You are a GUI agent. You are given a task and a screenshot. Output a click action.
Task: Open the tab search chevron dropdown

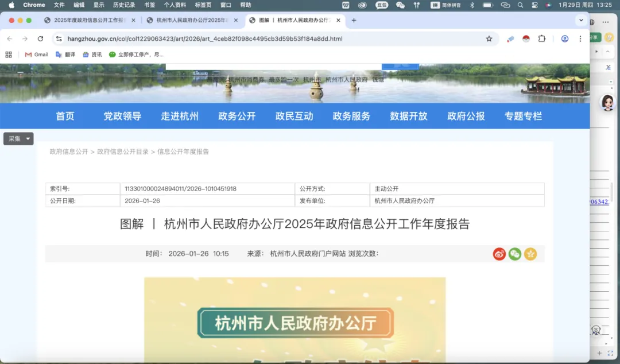[581, 20]
